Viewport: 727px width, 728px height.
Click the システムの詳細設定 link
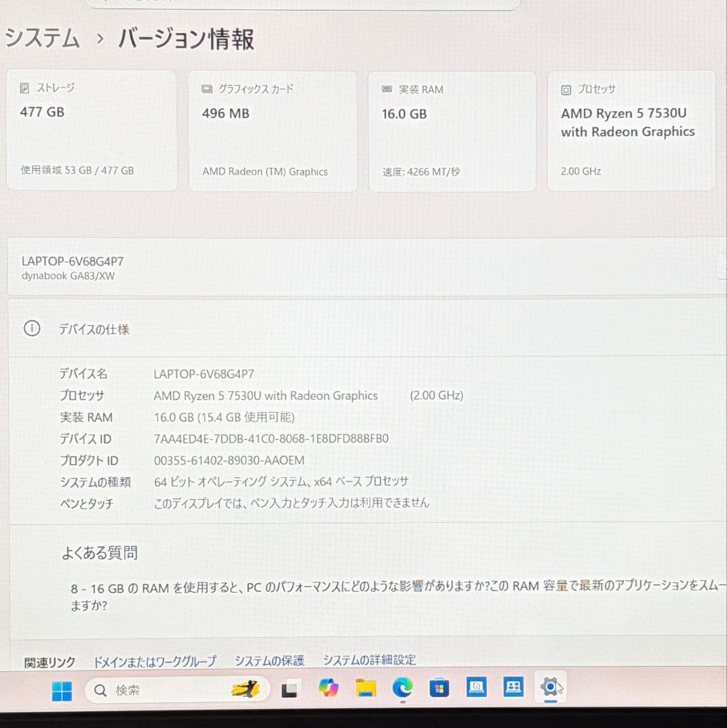[369, 661]
